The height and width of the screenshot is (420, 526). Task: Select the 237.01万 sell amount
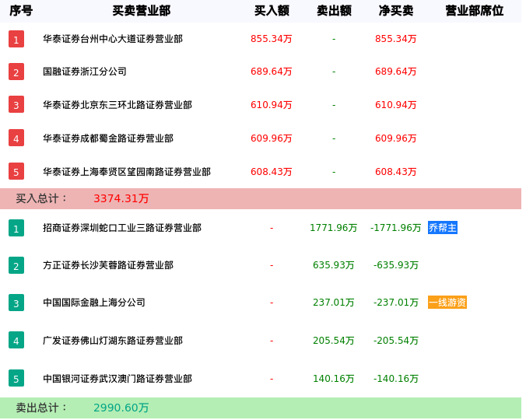(334, 303)
